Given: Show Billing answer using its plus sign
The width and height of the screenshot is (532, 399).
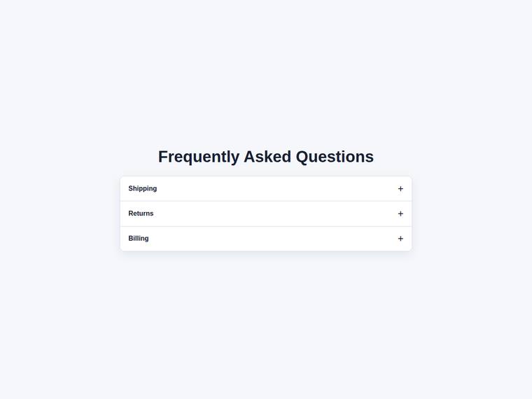Looking at the screenshot, I should [x=400, y=239].
